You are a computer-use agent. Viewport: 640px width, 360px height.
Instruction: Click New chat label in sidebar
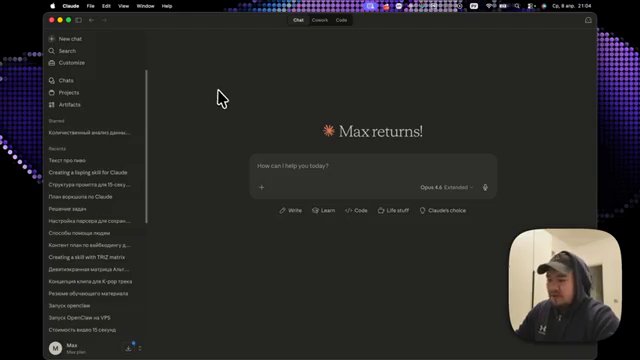click(70, 39)
